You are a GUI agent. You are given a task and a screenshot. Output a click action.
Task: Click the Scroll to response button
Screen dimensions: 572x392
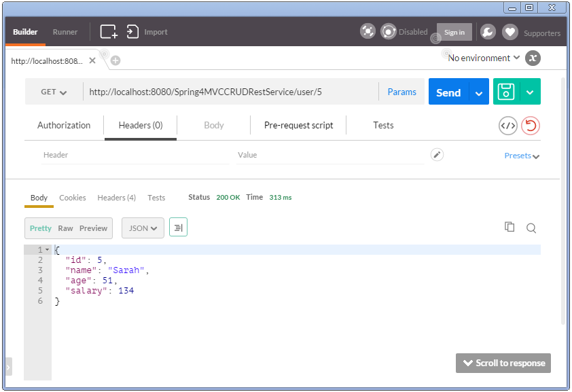[x=503, y=363]
